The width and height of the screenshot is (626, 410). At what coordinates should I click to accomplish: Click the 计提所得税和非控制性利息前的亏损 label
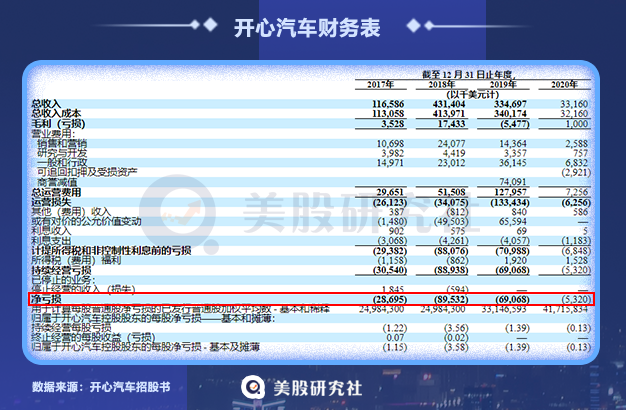pyautogui.click(x=111, y=251)
